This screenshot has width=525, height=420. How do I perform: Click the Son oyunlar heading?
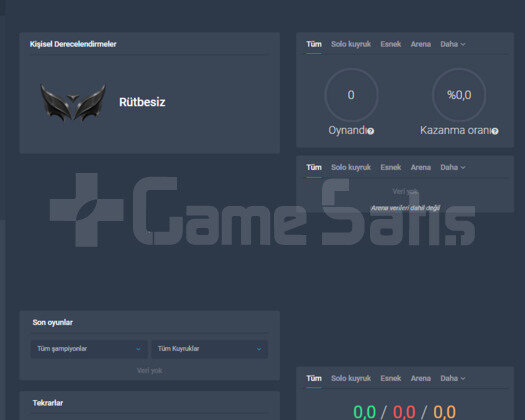pos(53,323)
